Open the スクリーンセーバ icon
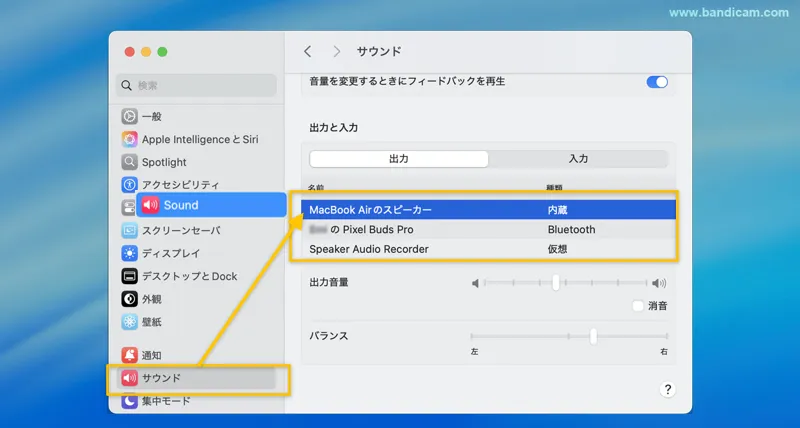This screenshot has width=800, height=428. [x=130, y=231]
